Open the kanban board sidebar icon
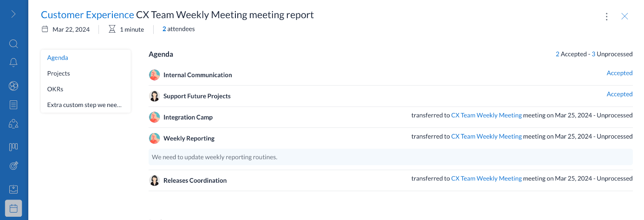Viewport: 644px width, 220px height. (13, 147)
